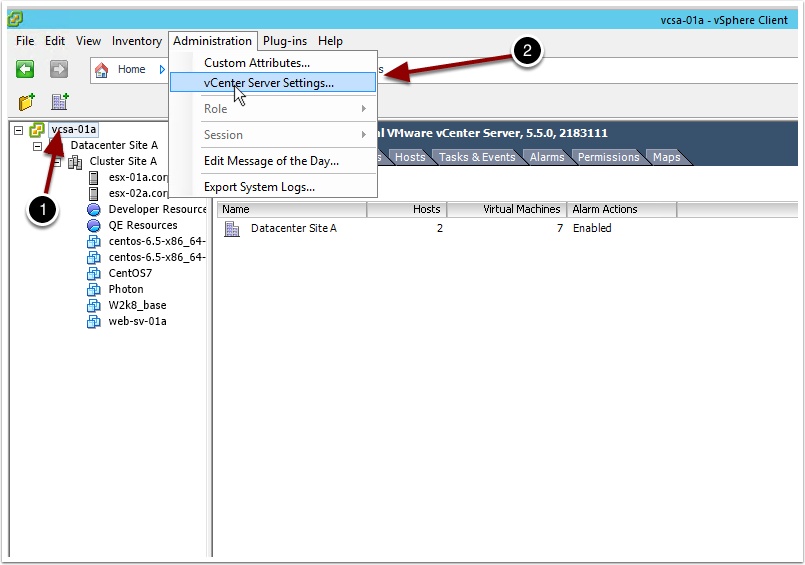Expand the Role submenu arrow
This screenshot has width=805, height=565.
coord(363,108)
